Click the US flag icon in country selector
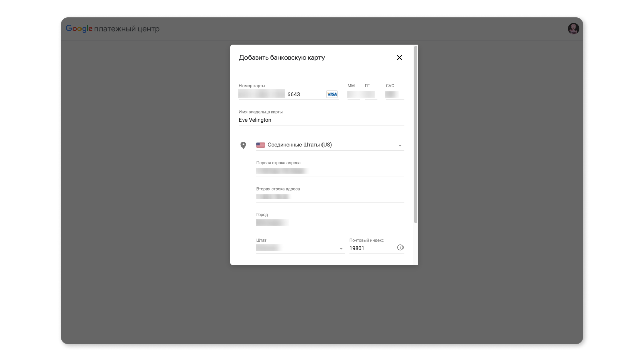 point(260,144)
